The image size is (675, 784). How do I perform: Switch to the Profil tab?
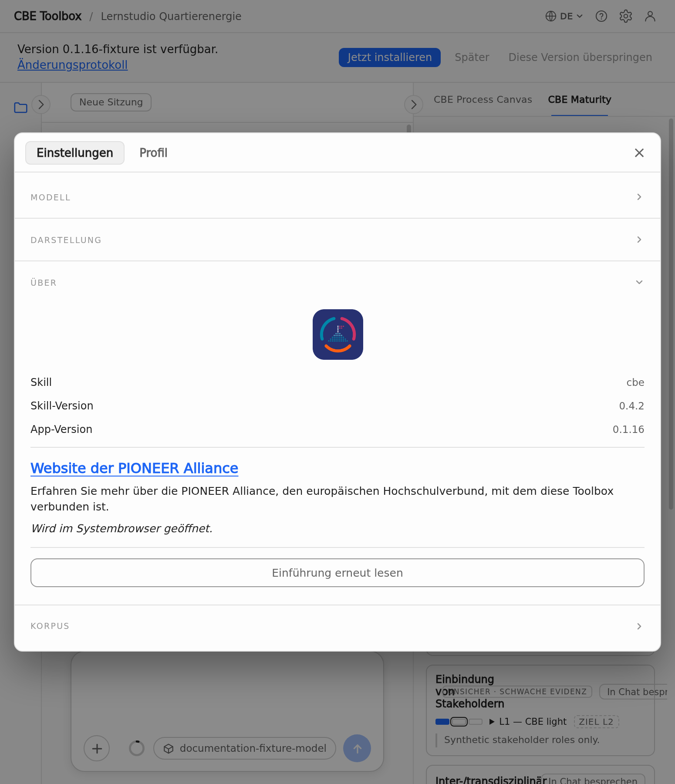[x=153, y=153]
